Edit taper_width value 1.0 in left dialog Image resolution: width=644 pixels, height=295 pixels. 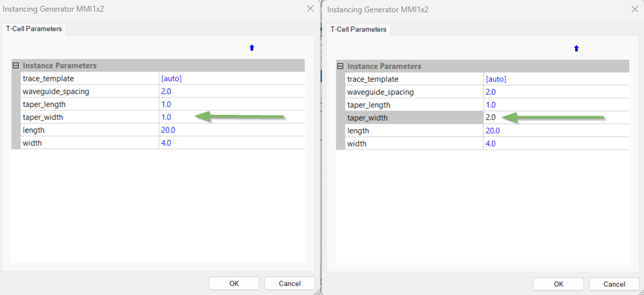point(166,117)
